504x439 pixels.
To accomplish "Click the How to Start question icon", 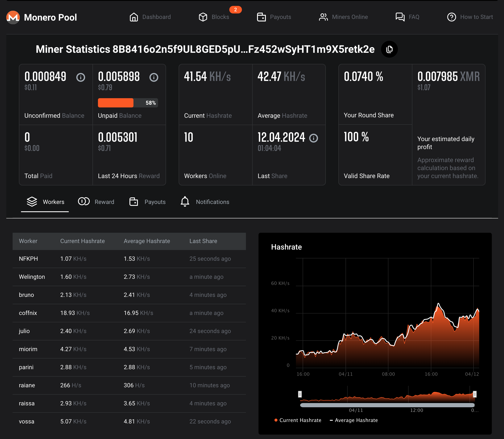I will click(x=451, y=17).
